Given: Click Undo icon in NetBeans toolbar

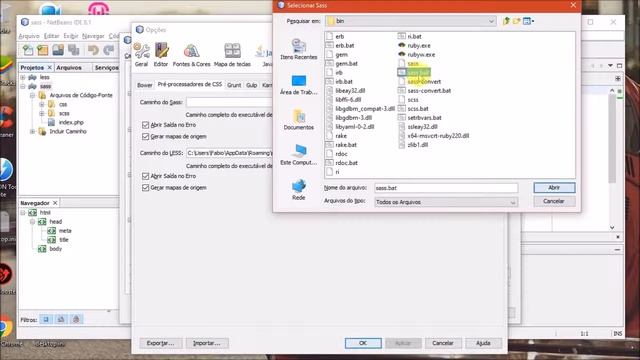Looking at the screenshot, I should point(93,50).
